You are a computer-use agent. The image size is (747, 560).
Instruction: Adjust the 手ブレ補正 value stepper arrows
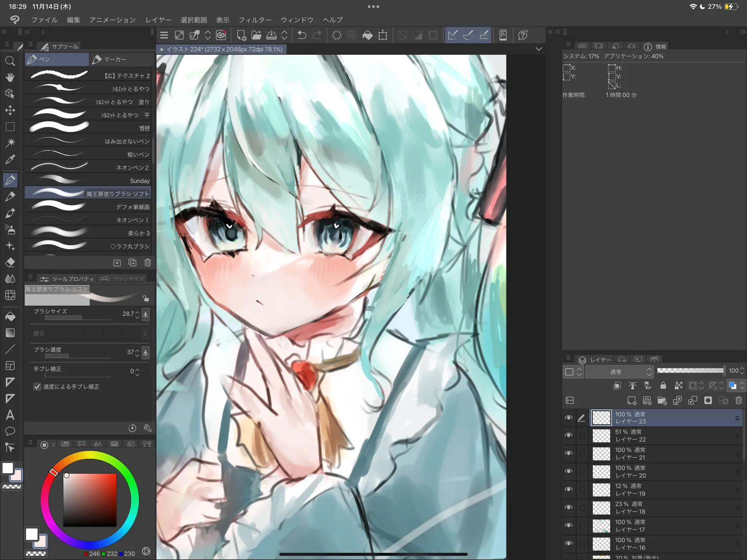point(137,372)
